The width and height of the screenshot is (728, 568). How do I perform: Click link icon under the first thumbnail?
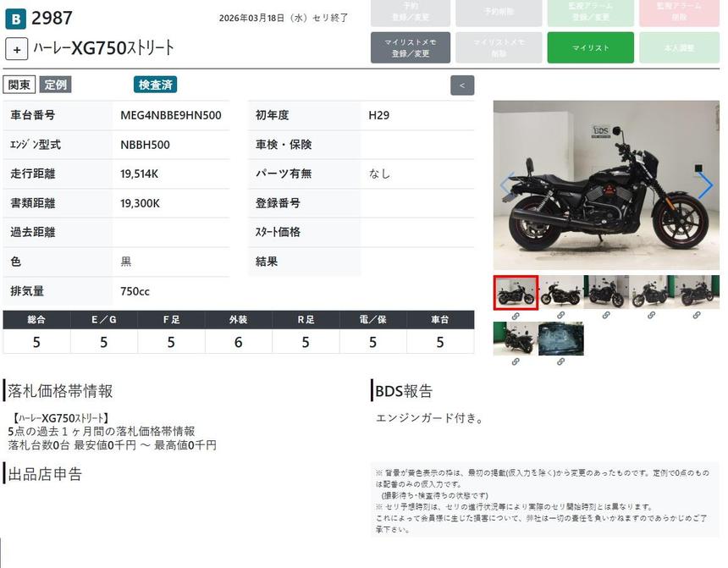515,316
